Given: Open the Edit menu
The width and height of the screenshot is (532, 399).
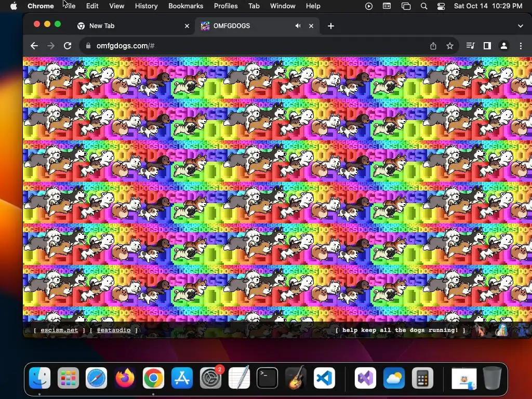Looking at the screenshot, I should pyautogui.click(x=92, y=6).
